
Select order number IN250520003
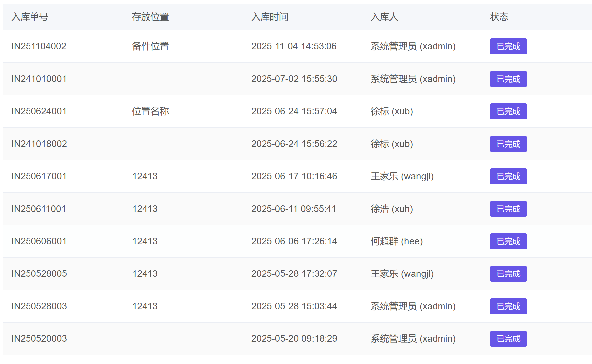[39, 339]
